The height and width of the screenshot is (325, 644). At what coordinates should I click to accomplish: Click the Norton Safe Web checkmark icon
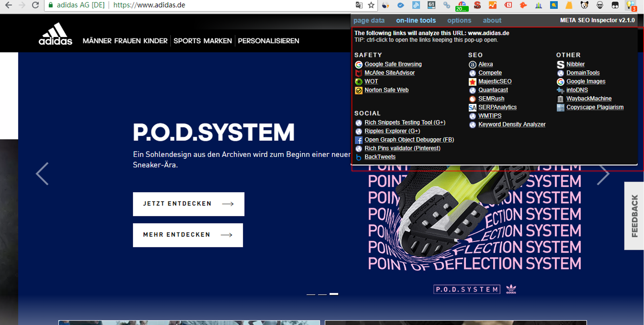358,90
